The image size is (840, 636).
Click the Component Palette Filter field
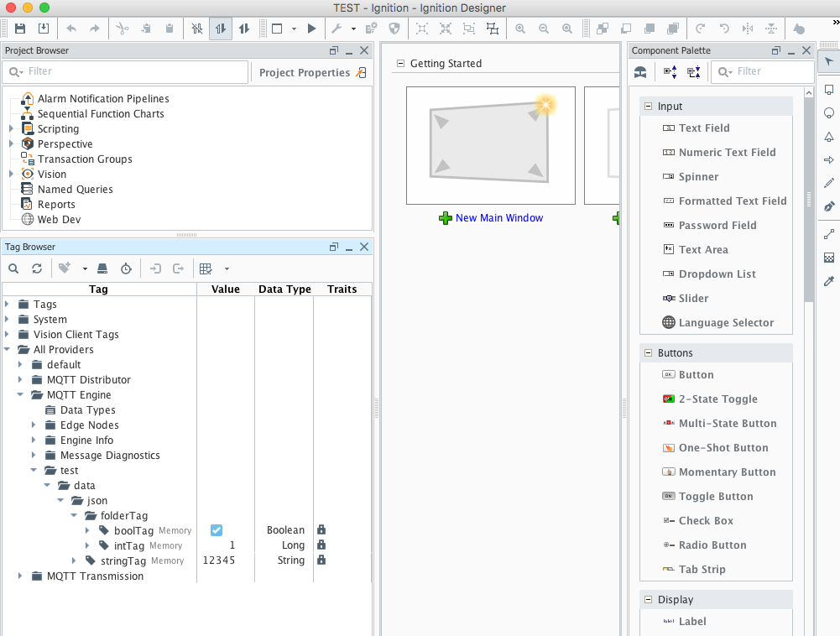762,71
